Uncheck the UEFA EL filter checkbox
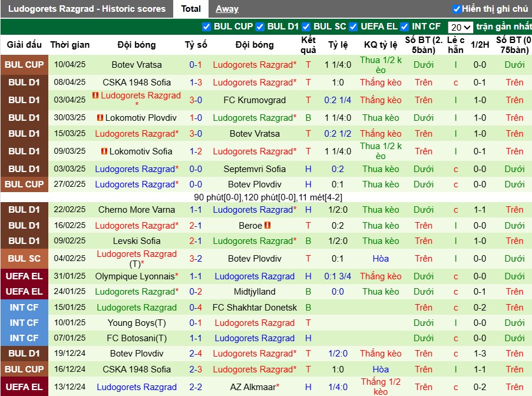This screenshot has height=396, width=532. 353,27
